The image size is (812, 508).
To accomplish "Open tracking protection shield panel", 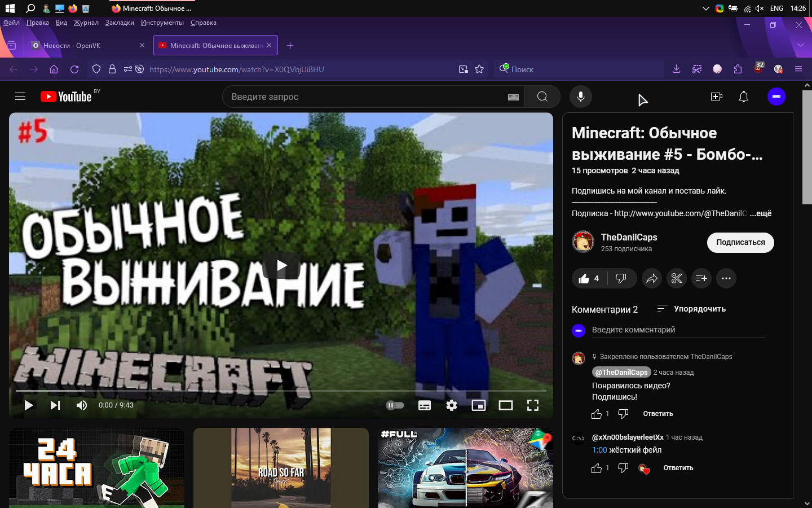I will point(96,69).
